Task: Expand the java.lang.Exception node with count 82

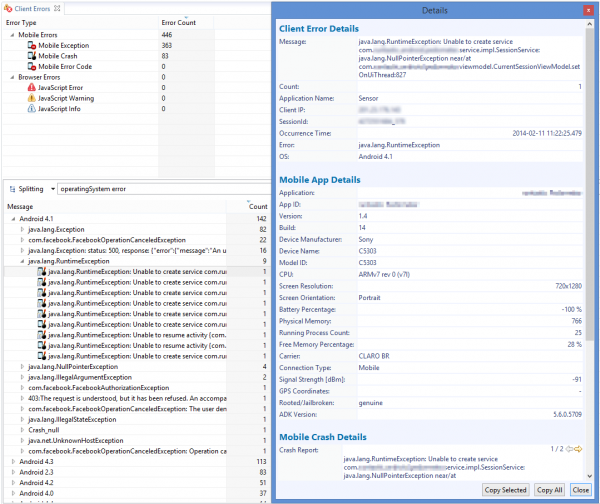Action: pyautogui.click(x=22, y=230)
